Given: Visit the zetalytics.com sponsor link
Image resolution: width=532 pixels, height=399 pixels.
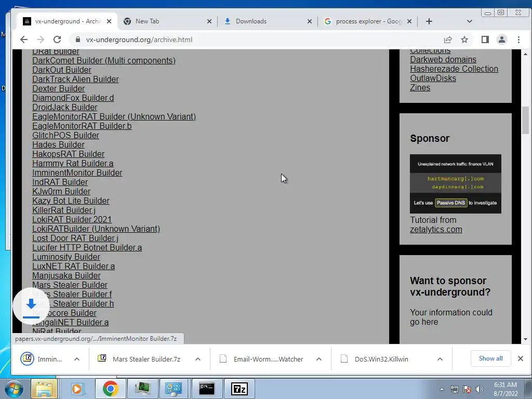Looking at the screenshot, I should [x=436, y=229].
